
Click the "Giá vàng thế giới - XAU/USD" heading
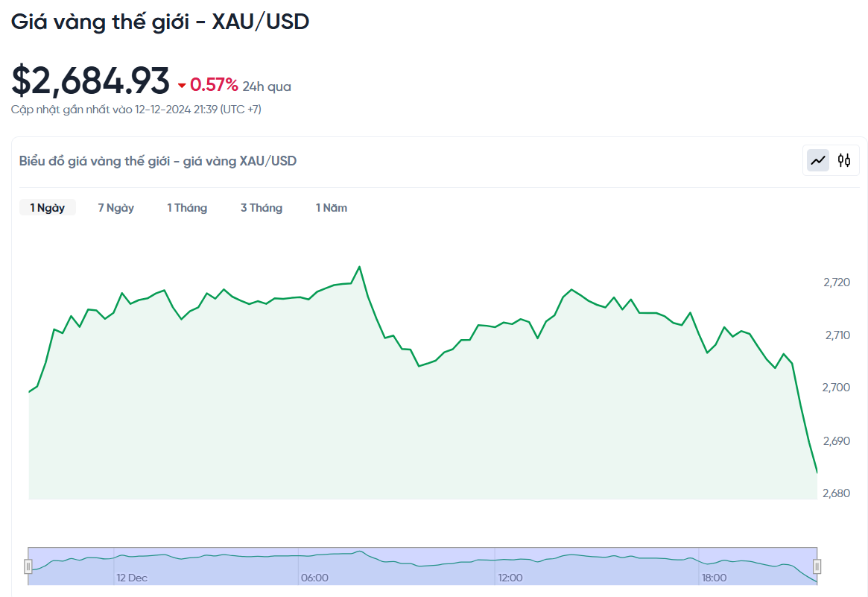point(160,22)
